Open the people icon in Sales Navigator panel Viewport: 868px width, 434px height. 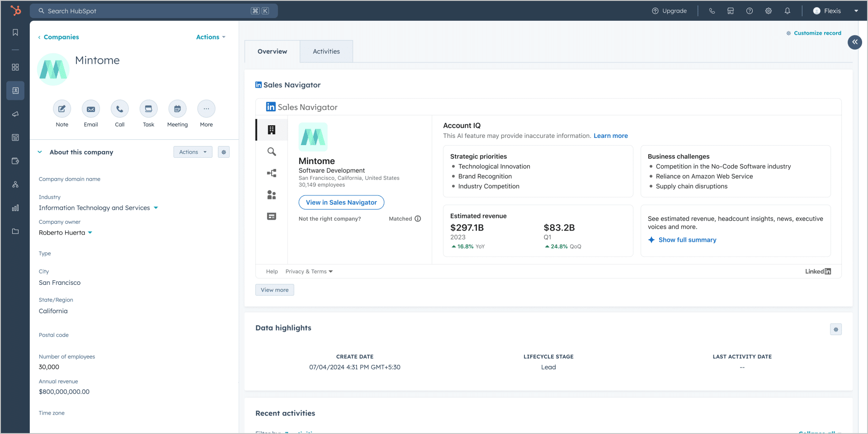click(271, 195)
